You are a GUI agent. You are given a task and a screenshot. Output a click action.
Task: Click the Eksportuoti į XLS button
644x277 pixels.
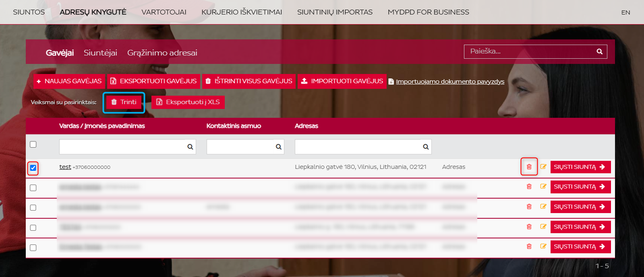(x=188, y=102)
